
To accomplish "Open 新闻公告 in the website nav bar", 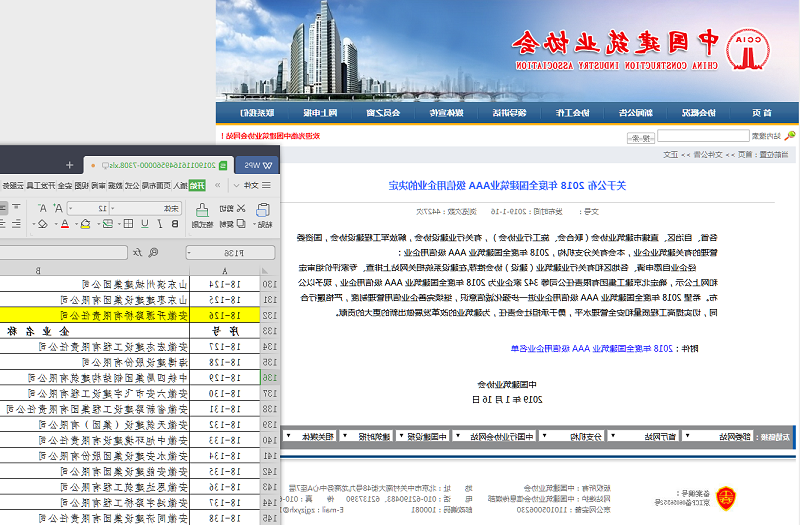I will coord(636,113).
